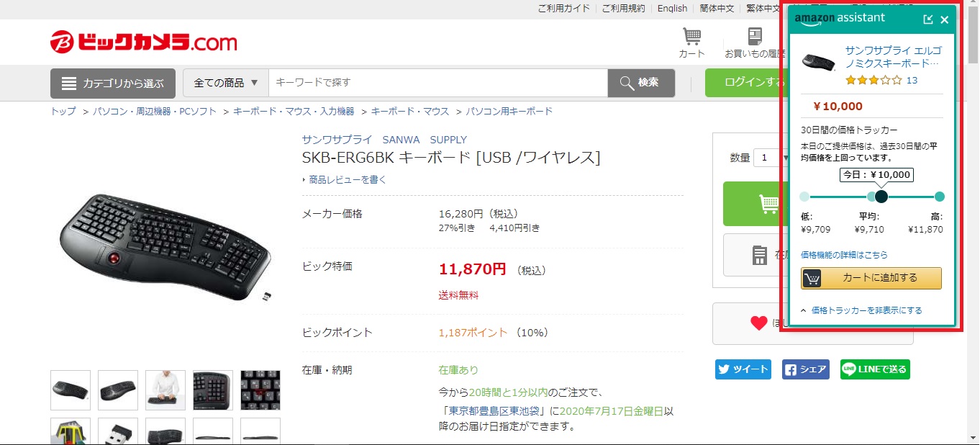This screenshot has height=445, width=980.
Task: Share the product on Facebook
Action: [x=805, y=369]
